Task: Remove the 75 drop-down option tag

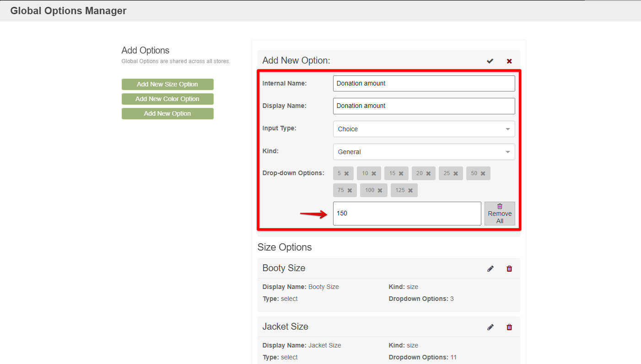Action: (350, 190)
